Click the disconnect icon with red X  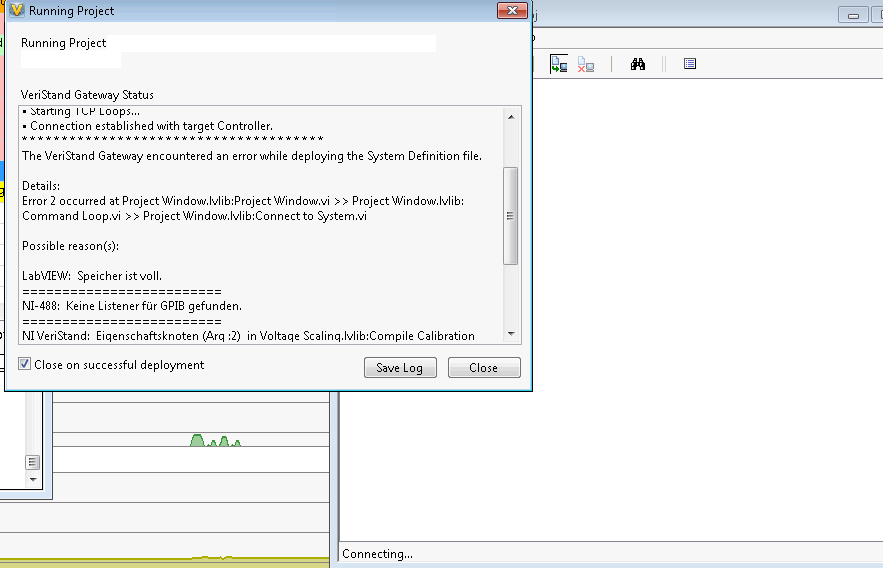point(586,65)
